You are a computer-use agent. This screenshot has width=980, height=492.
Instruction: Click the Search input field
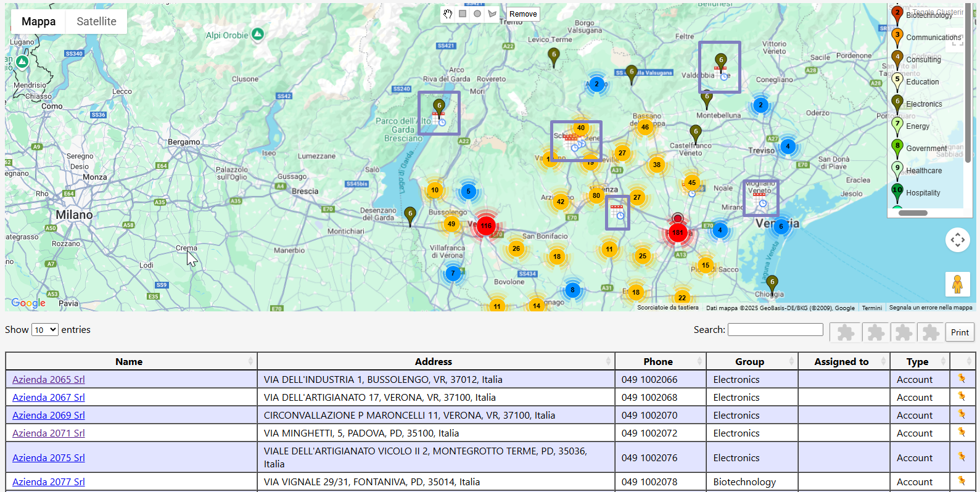[x=775, y=330]
